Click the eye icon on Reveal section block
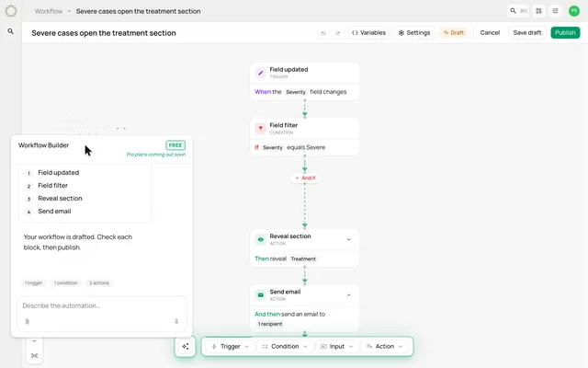588x368 pixels. point(260,239)
